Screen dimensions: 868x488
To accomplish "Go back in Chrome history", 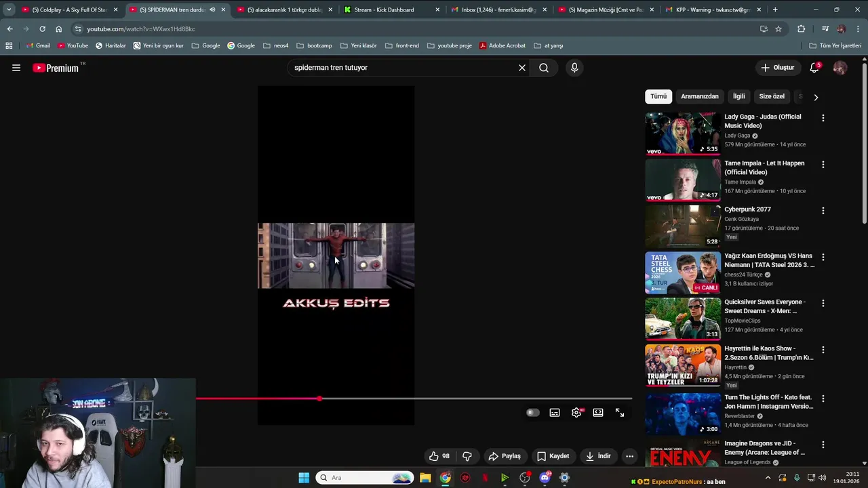I will tap(9, 29).
